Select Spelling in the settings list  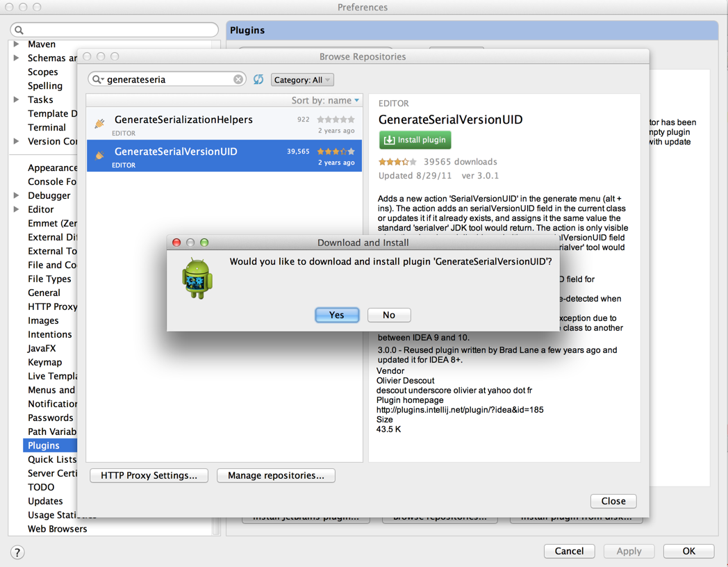click(45, 86)
